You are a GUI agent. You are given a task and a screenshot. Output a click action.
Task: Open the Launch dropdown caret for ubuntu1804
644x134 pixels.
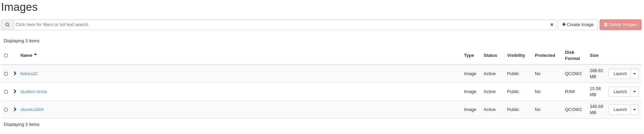point(635,110)
